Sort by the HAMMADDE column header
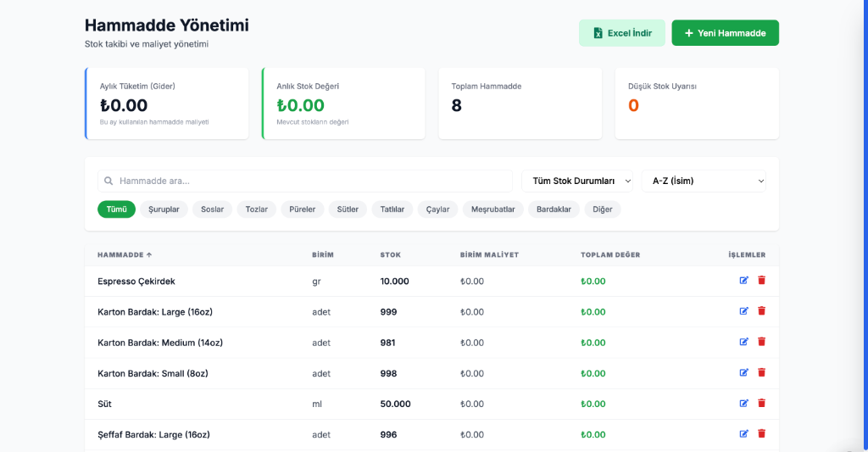Viewport: 868px width, 452px height. tap(125, 254)
